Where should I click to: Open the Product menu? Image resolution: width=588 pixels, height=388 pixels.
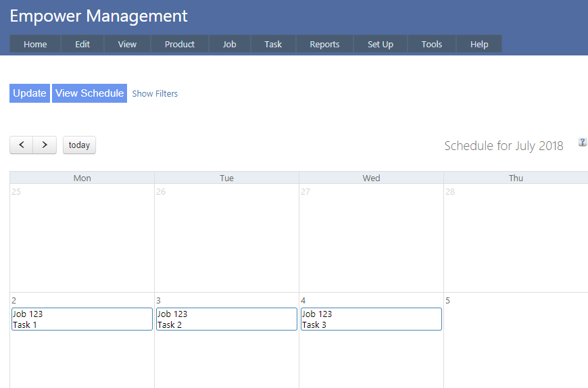click(x=180, y=44)
